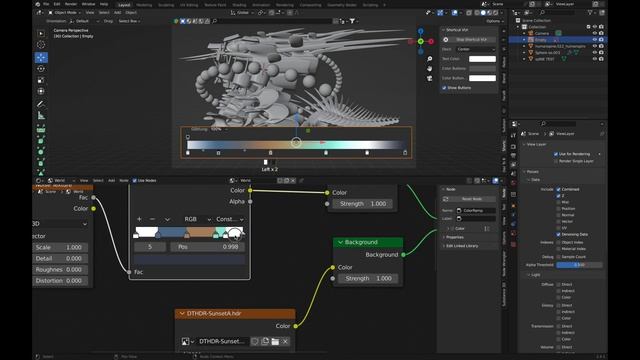640x360 pixels.
Task: Expand the Properties section in Node panel
Action: pyautogui.click(x=454, y=237)
